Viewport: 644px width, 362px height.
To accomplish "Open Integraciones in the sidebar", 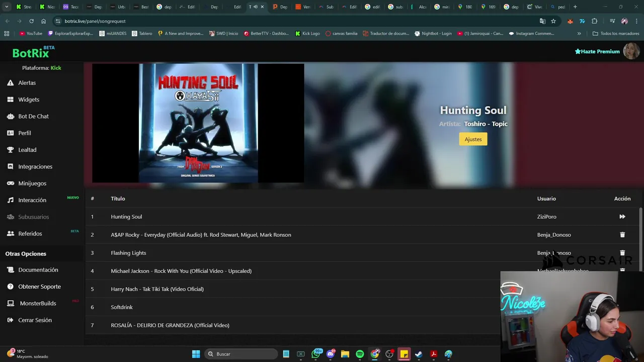I will [x=35, y=166].
